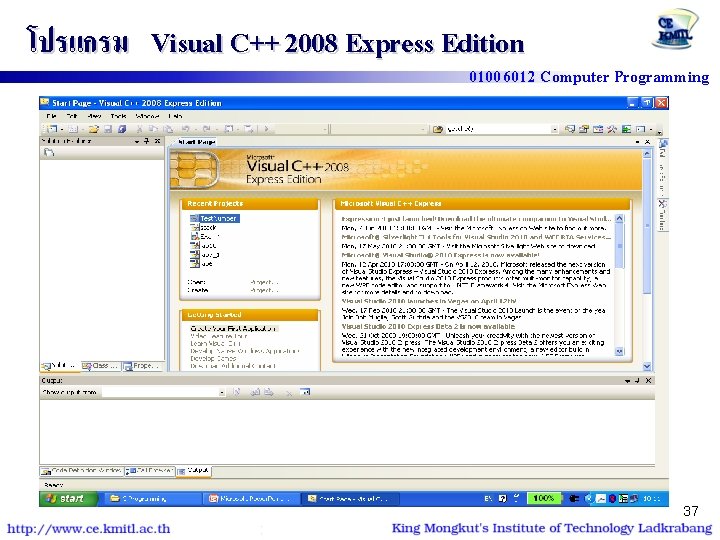Toggle auto-hide pin on Solution Explorer panel

[146, 141]
